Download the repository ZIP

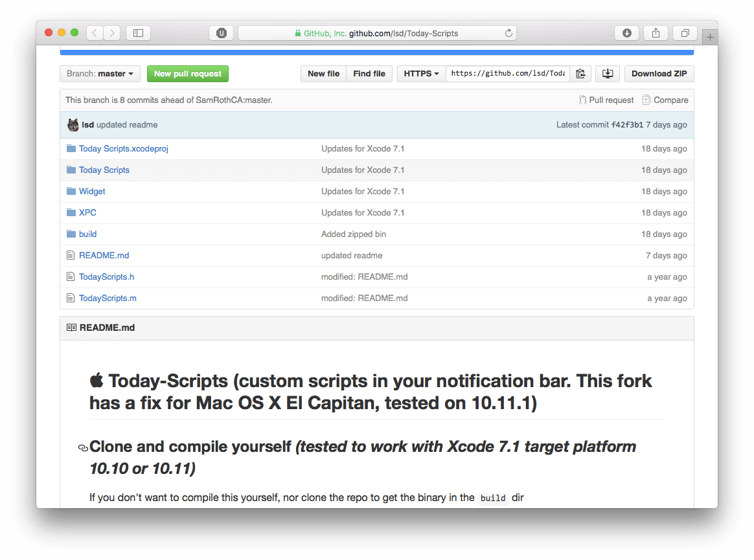click(659, 74)
